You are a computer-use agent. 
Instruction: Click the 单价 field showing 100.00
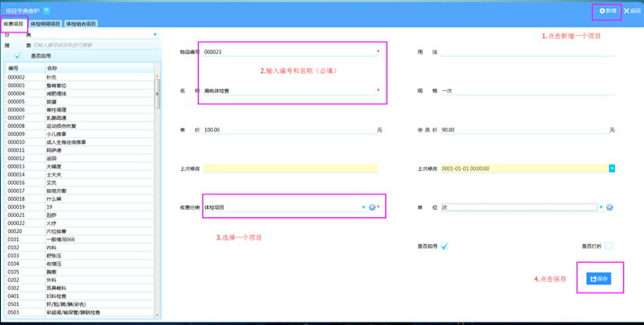tap(290, 130)
